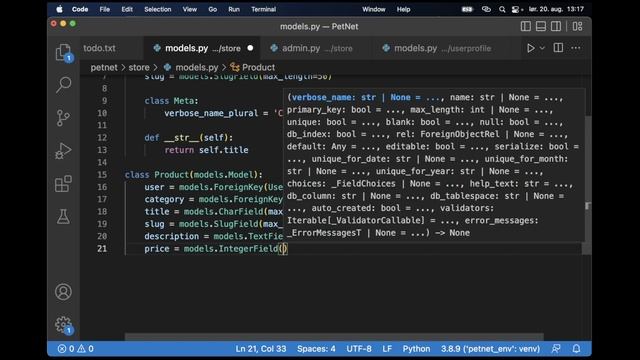
Task: Open the Testing flask icon
Action: 63,217
